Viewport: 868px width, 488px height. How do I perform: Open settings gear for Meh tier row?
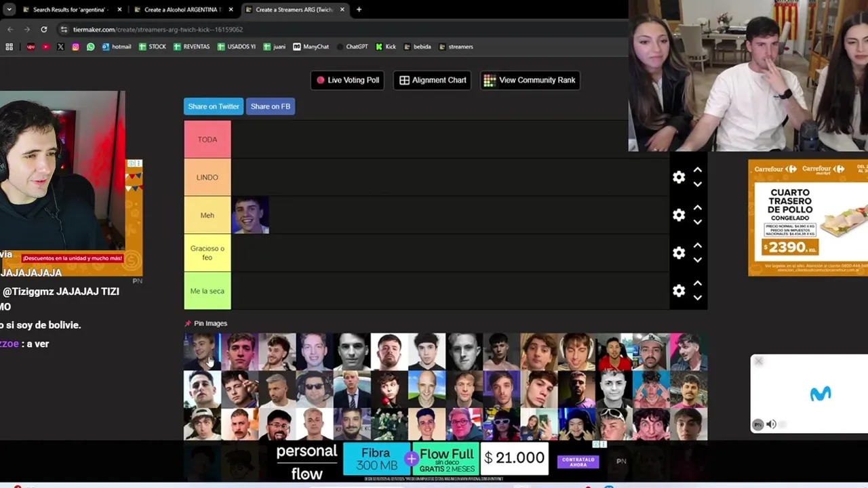(679, 215)
